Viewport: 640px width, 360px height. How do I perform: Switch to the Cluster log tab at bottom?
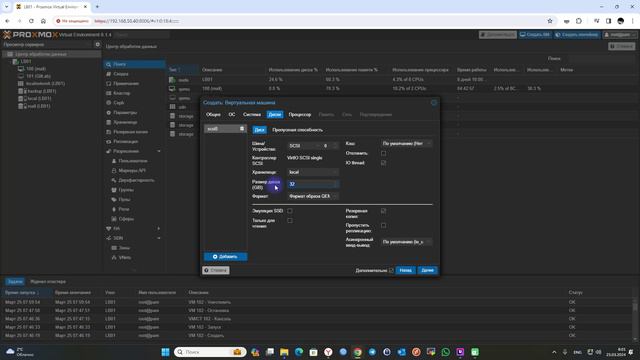[x=48, y=282]
